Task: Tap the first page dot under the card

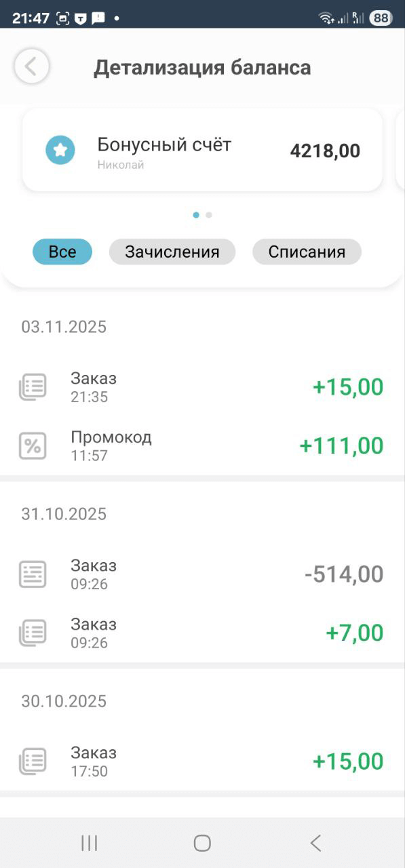Action: click(x=196, y=214)
